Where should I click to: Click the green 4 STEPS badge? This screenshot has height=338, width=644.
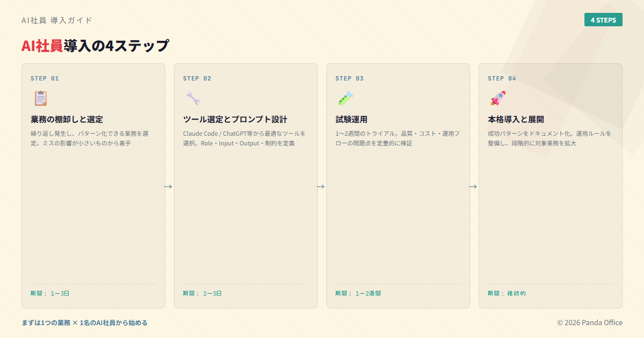tap(603, 20)
